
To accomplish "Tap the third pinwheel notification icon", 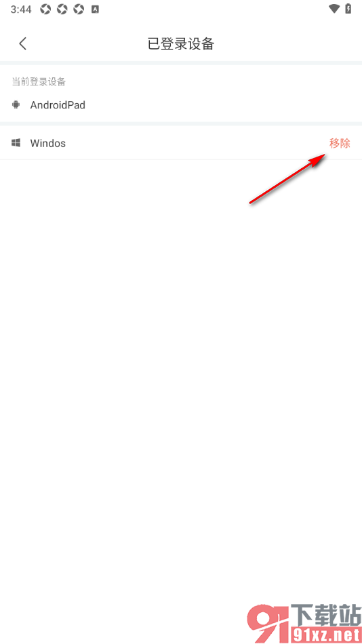I will click(x=79, y=9).
